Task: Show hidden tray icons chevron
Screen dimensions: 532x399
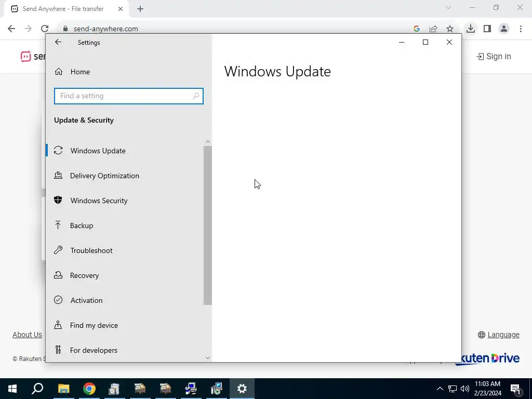Action: 440,389
